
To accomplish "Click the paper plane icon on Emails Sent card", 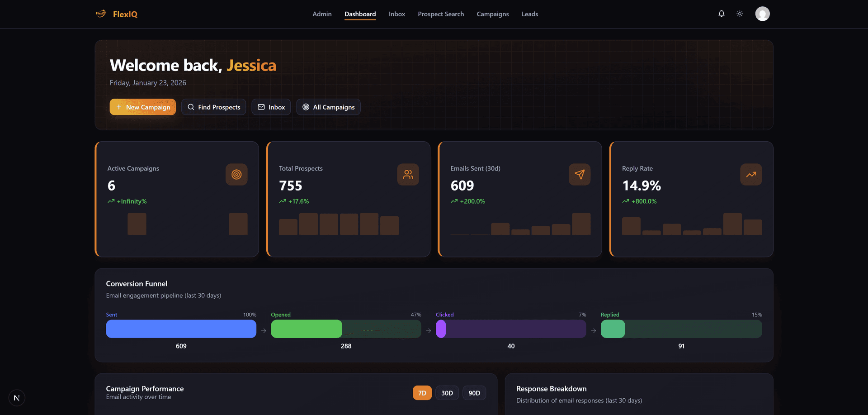I will pyautogui.click(x=580, y=174).
